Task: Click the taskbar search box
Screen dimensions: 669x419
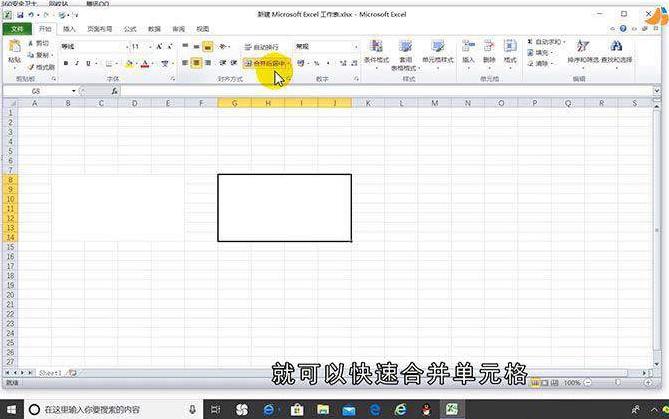Action: click(113, 410)
